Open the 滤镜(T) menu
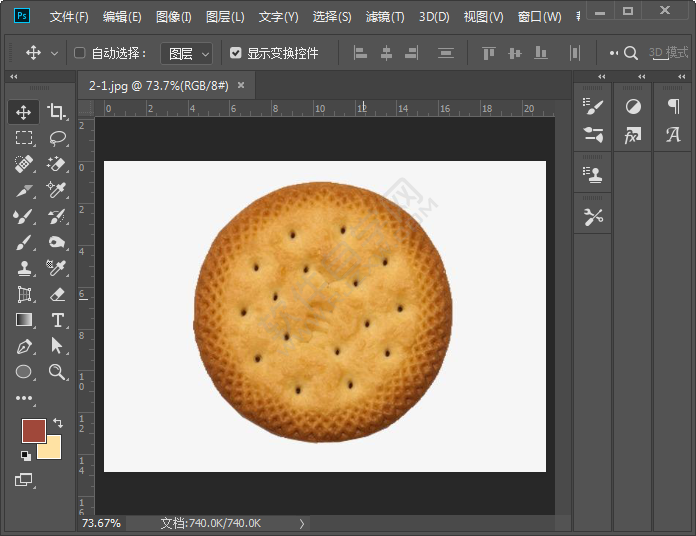 tap(385, 17)
